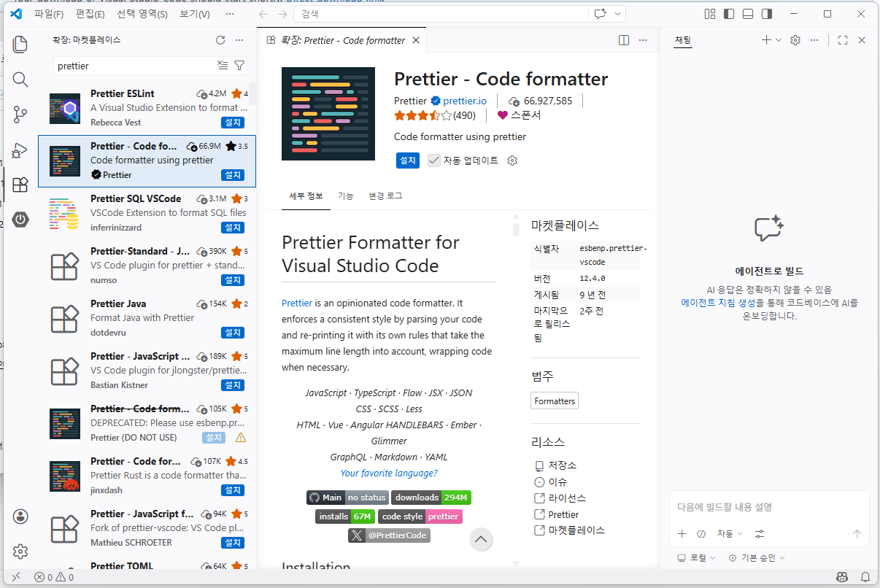
Task: Select the 채팅 tab
Action: 683,40
